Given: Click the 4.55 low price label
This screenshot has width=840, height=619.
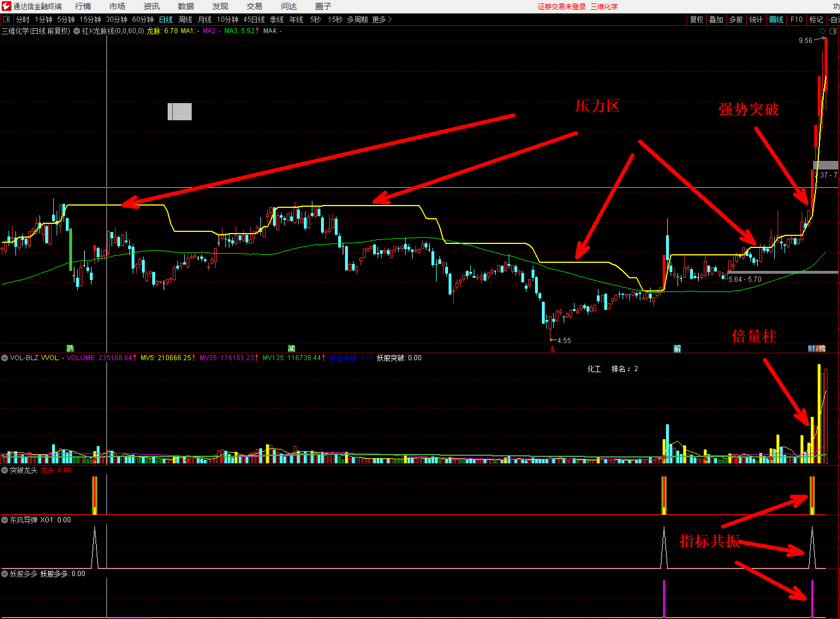Looking at the screenshot, I should [x=564, y=341].
